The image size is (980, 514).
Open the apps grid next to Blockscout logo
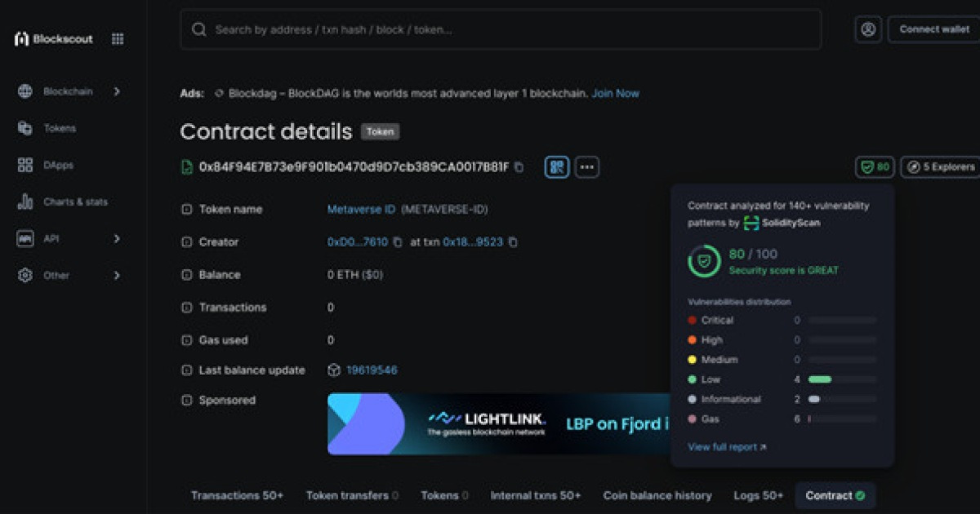[x=117, y=38]
